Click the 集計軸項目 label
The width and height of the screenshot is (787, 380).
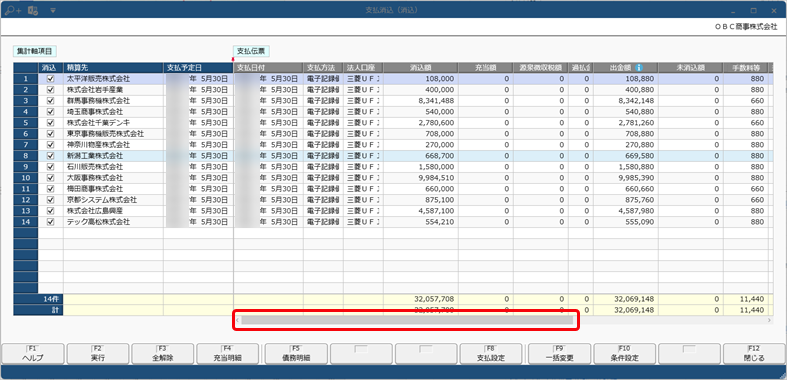(35, 51)
